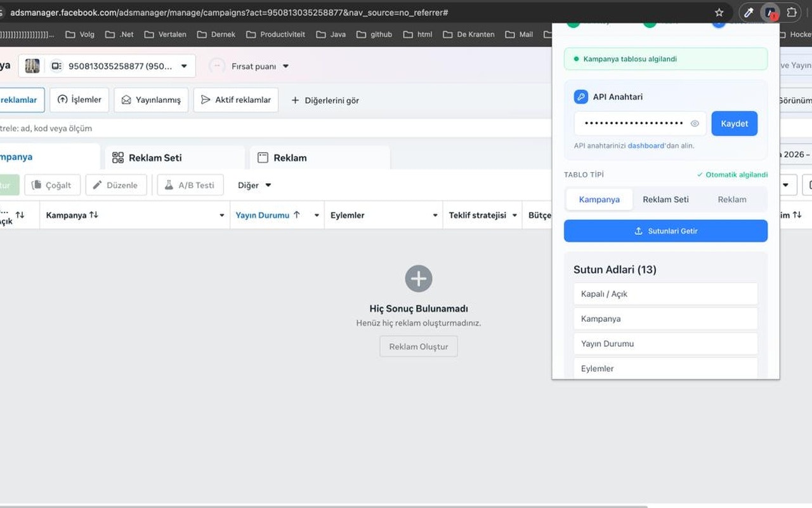Select the A/B Testi flask icon
Viewport: 812px width, 508px height.
click(169, 185)
